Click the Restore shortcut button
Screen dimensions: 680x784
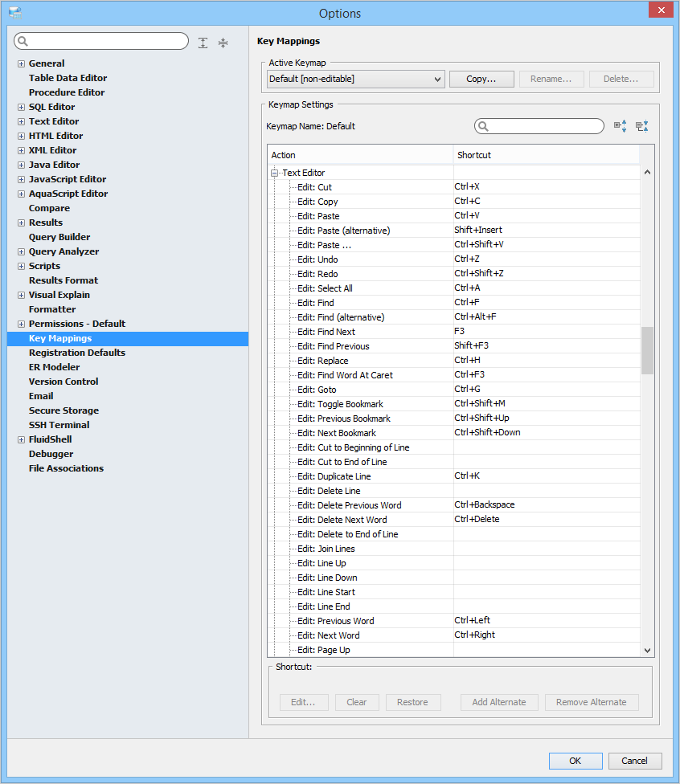tap(413, 703)
